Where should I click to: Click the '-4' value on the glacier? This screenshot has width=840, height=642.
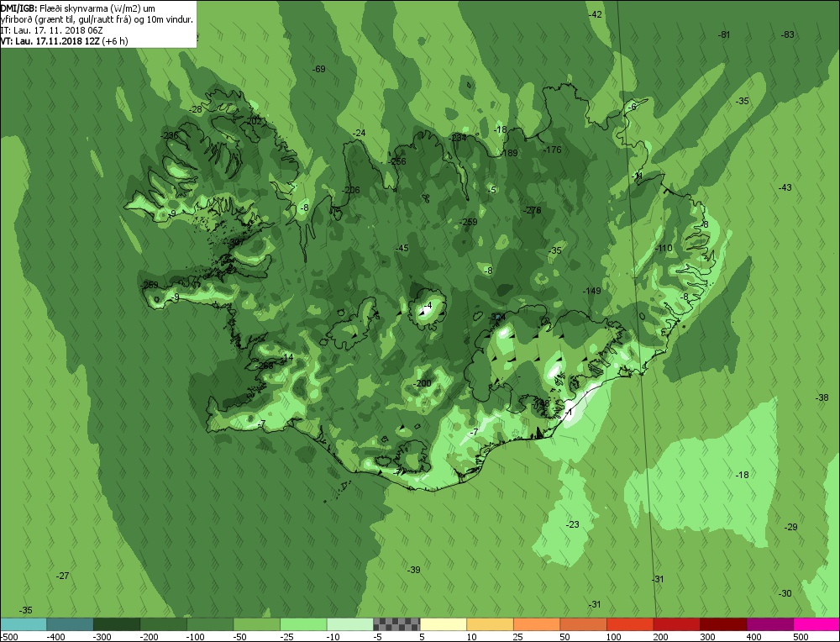click(427, 306)
